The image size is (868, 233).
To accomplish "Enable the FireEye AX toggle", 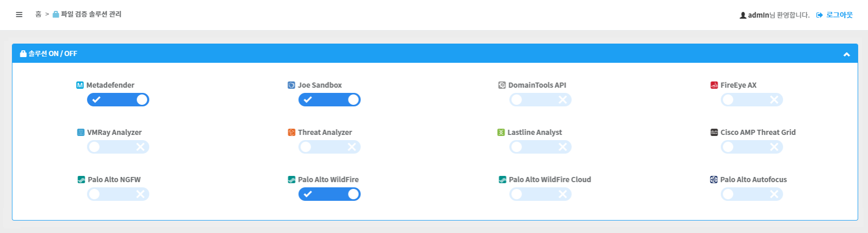I will pos(751,100).
